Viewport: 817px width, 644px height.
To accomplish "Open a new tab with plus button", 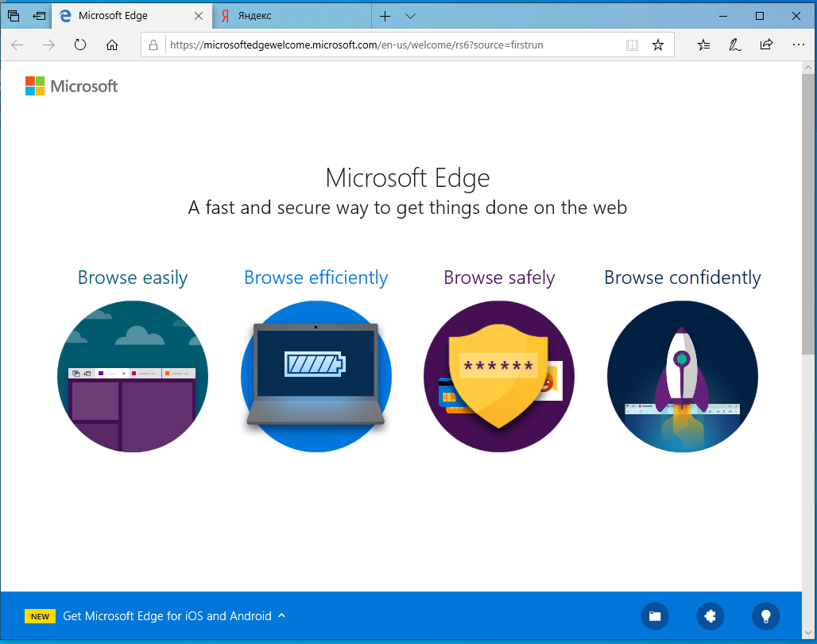I will click(x=385, y=16).
